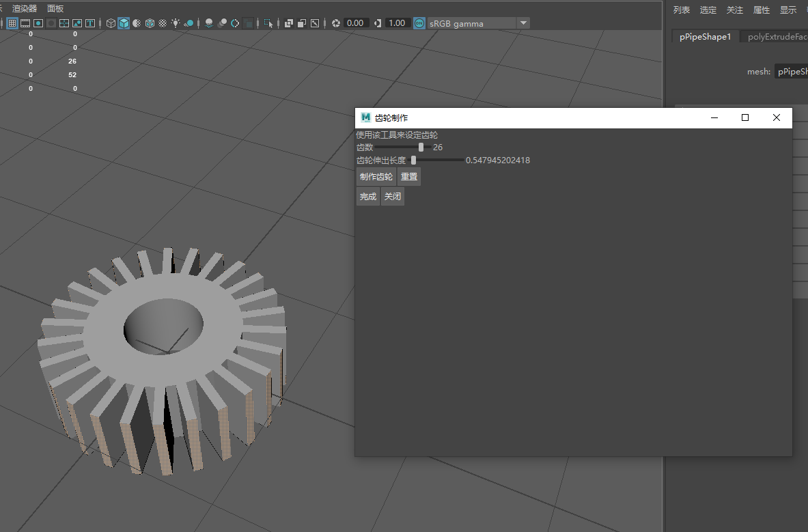This screenshot has width=808, height=532.
Task: Enable wireframe display mode icon
Action: point(111,23)
